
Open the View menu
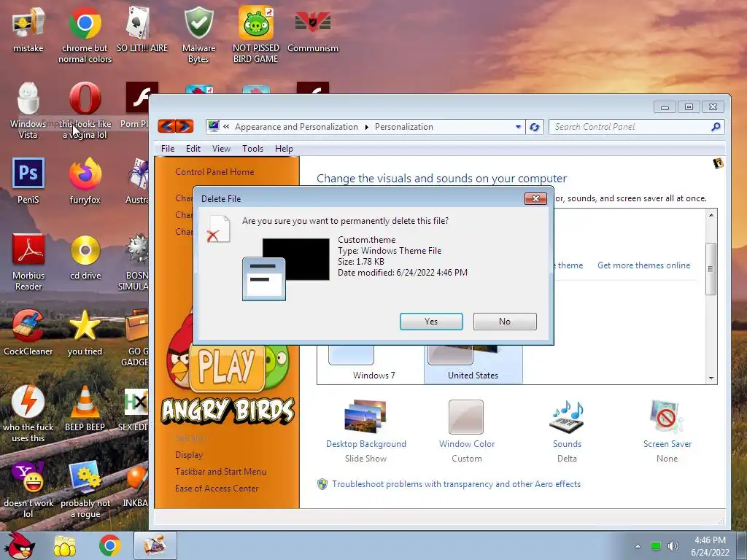[221, 149]
